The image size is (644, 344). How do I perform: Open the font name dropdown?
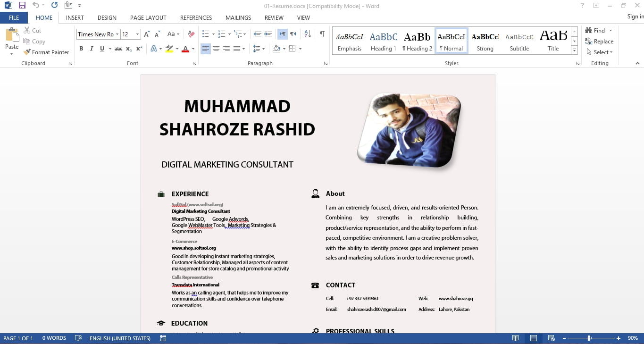pos(117,34)
